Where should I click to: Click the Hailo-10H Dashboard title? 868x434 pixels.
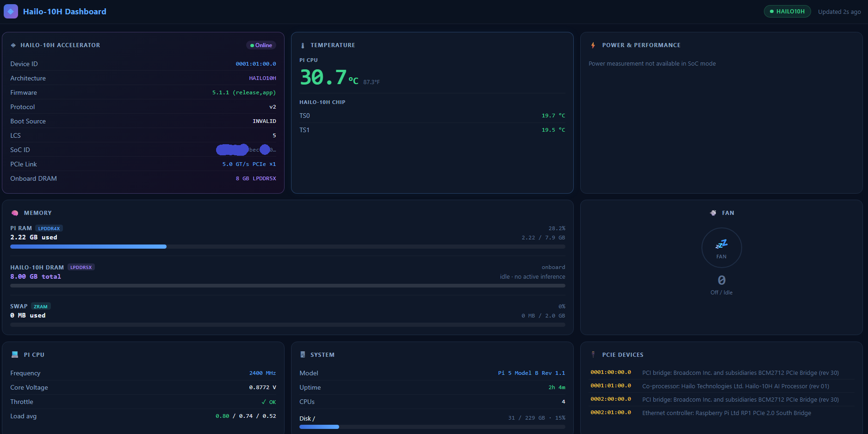click(x=65, y=12)
